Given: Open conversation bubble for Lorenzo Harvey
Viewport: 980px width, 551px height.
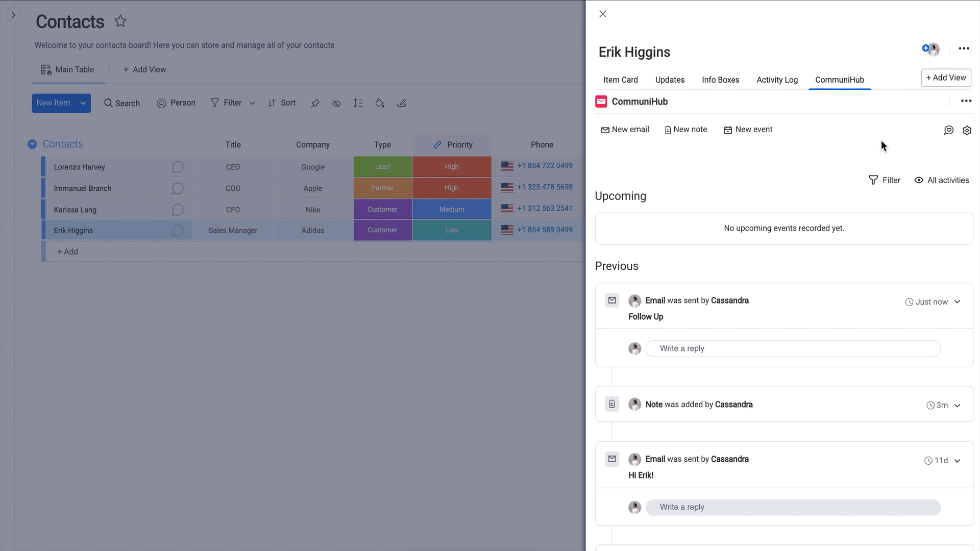Looking at the screenshot, I should pyautogui.click(x=177, y=167).
